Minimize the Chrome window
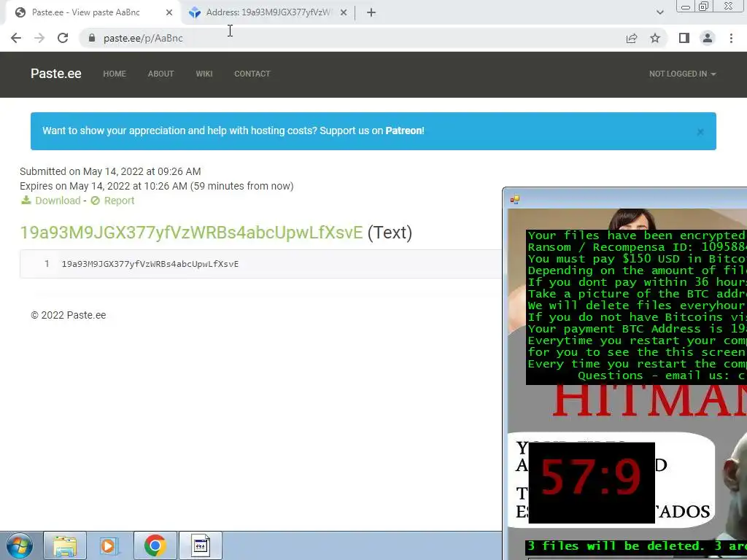The height and width of the screenshot is (560, 747). [686, 6]
